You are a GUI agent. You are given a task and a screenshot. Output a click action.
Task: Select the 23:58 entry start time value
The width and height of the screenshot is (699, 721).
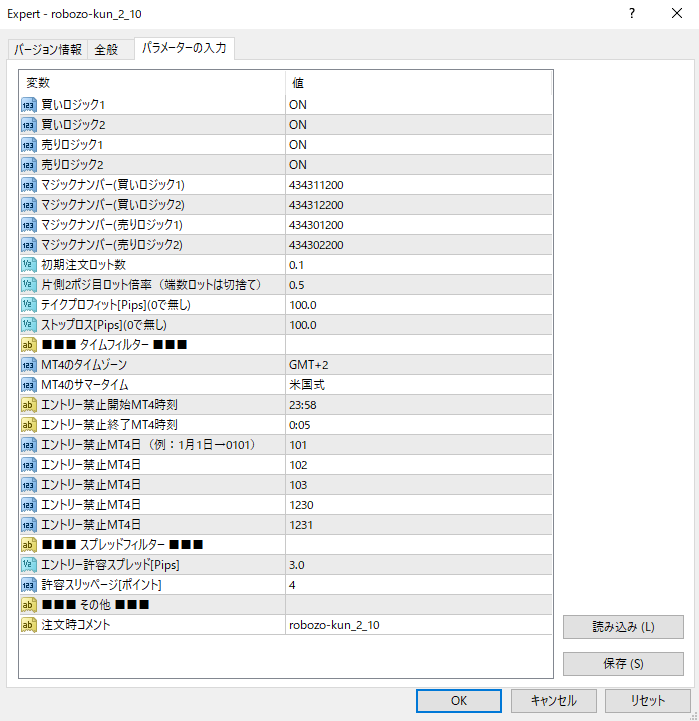click(x=418, y=405)
